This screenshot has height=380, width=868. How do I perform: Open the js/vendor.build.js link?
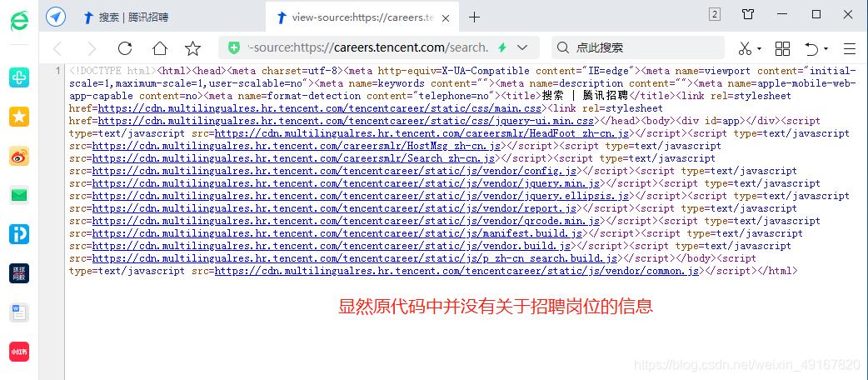pyautogui.click(x=332, y=245)
